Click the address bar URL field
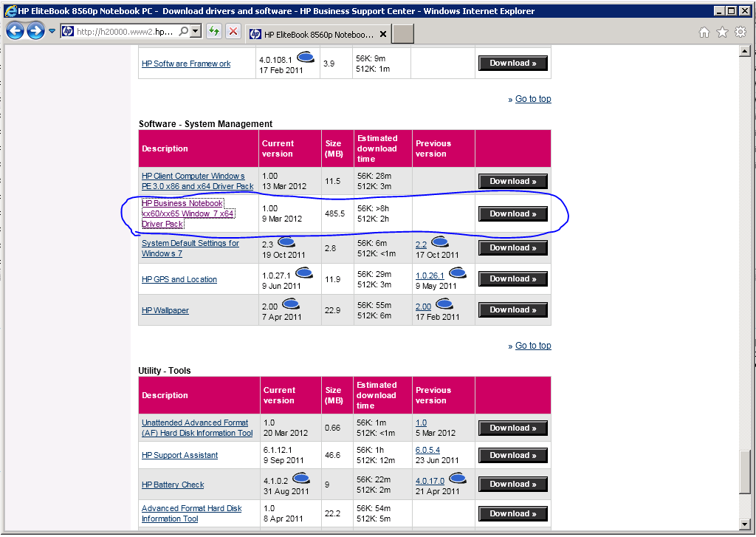 click(126, 32)
